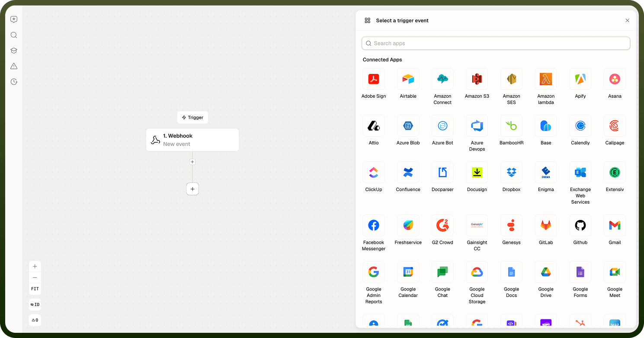This screenshot has height=338, width=644.
Task: Pick the G2 Crowd app
Action: pyautogui.click(x=442, y=225)
